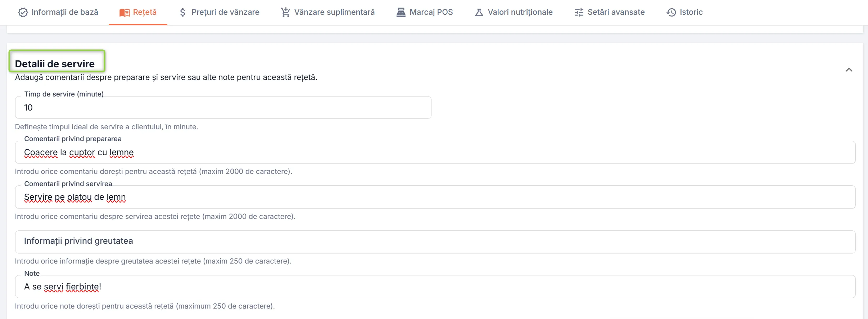
Task: Click the history clock icon
Action: click(671, 13)
